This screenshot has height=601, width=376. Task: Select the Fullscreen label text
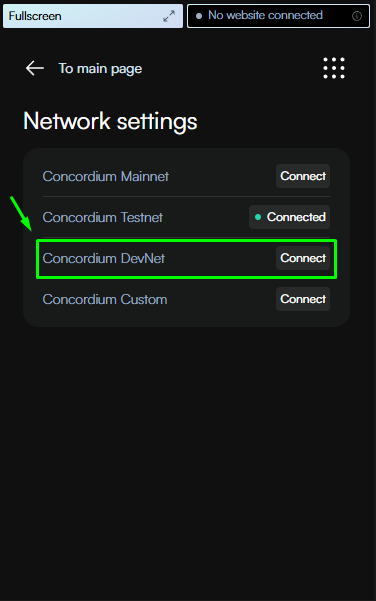35,16
